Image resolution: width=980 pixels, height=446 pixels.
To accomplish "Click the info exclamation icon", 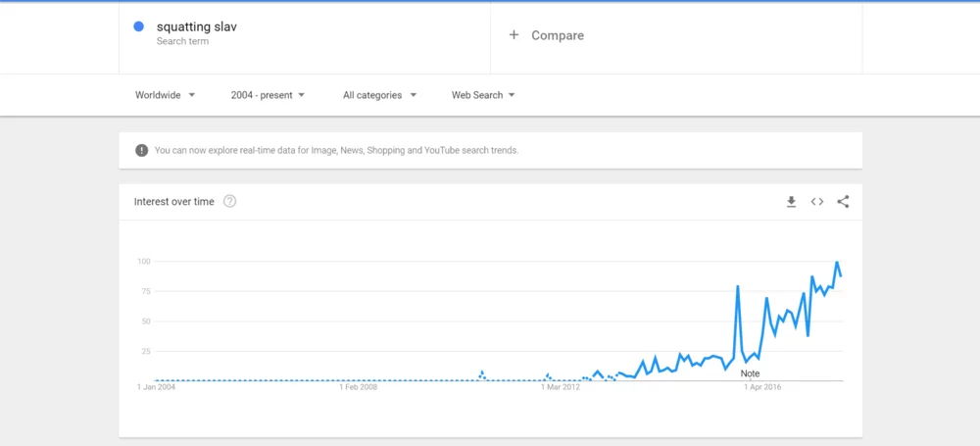I will [142, 151].
